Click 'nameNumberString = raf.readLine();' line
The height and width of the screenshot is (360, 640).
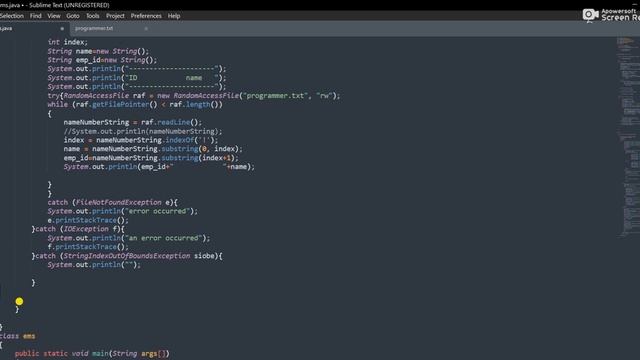coord(133,122)
